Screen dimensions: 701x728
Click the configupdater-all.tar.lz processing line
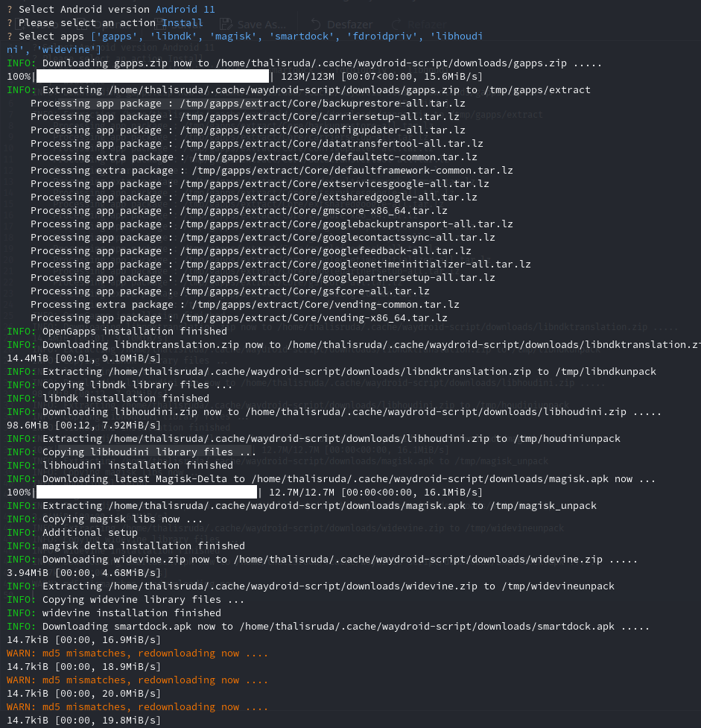(x=248, y=130)
